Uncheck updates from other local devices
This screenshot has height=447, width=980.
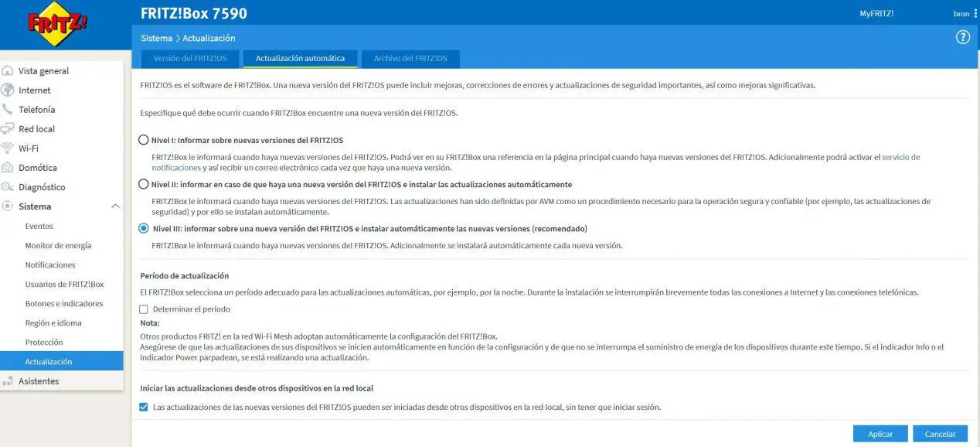click(x=143, y=407)
